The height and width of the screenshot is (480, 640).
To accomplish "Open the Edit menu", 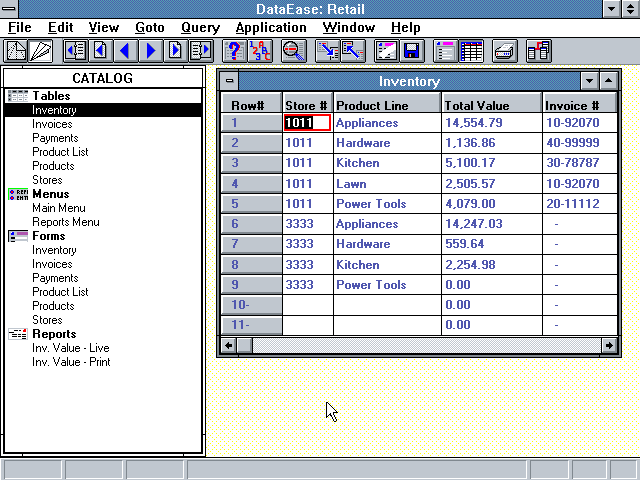I will (60, 27).
